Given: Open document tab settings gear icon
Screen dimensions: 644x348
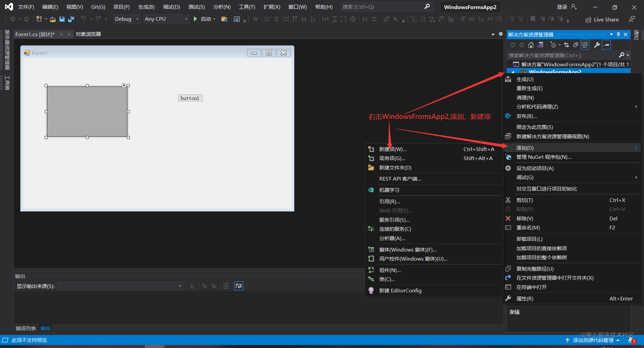Looking at the screenshot, I should (501, 34).
